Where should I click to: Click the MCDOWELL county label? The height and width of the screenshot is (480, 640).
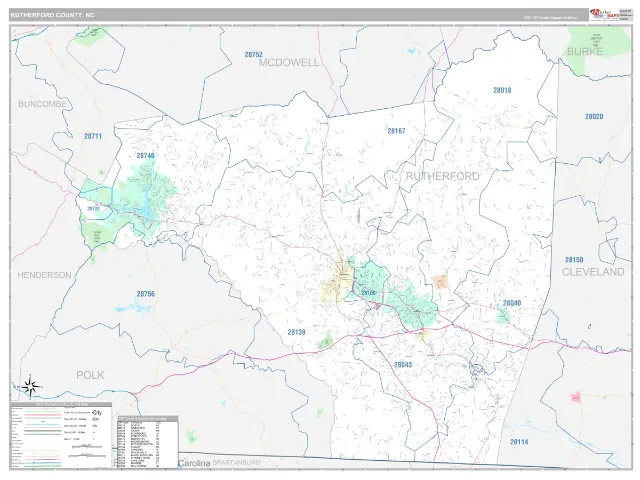click(x=289, y=63)
